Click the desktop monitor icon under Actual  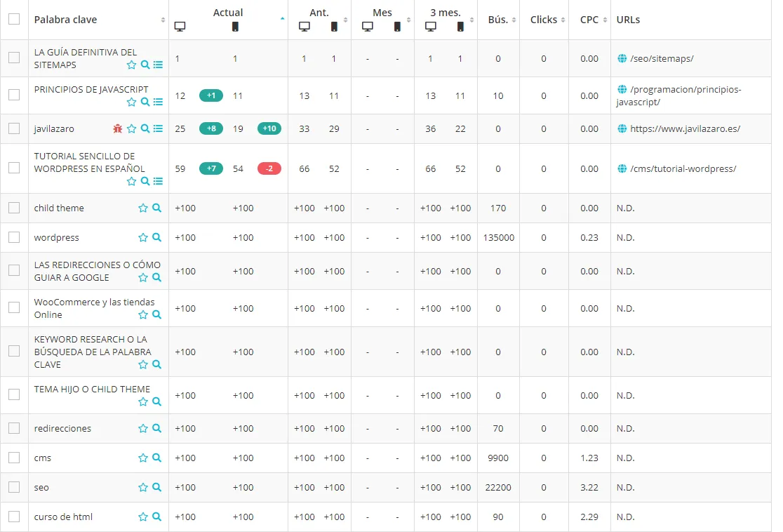(180, 27)
